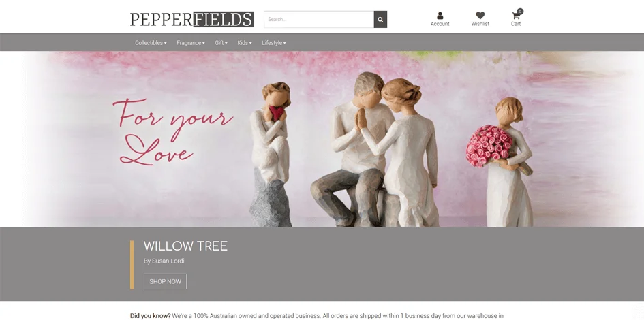Open the shopping Cart icon
The image size is (644, 320).
click(x=515, y=16)
